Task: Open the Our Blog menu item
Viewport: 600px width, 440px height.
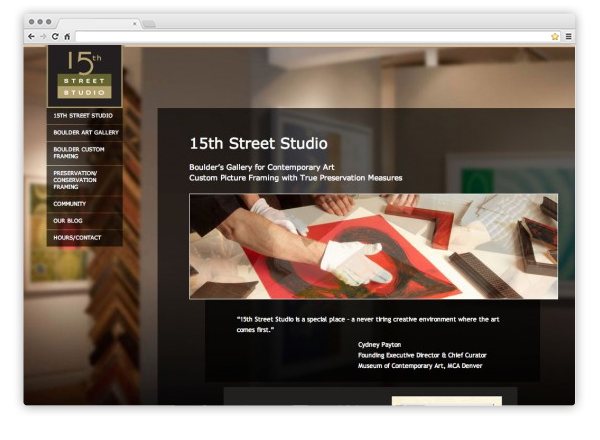Action: coord(85,221)
